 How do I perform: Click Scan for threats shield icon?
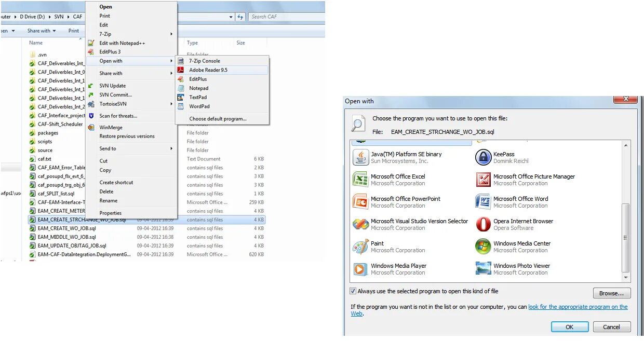pos(91,116)
